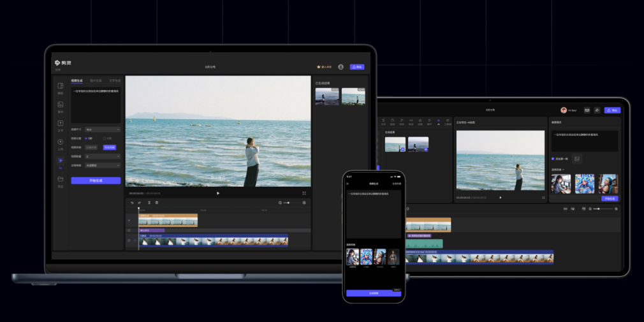This screenshot has height=322, width=644.
Task: Select the Text (T) tool in laptop sidebar
Action: coord(61,123)
